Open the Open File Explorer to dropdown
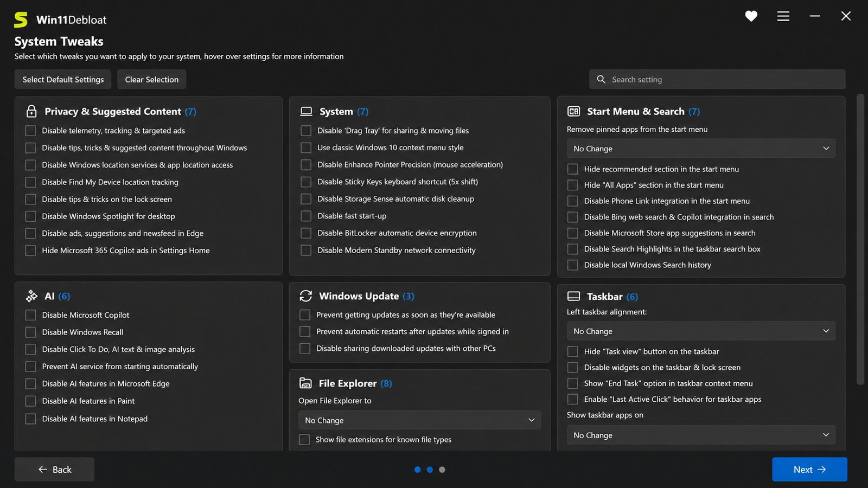Screen dimensions: 868x488 coord(419,420)
